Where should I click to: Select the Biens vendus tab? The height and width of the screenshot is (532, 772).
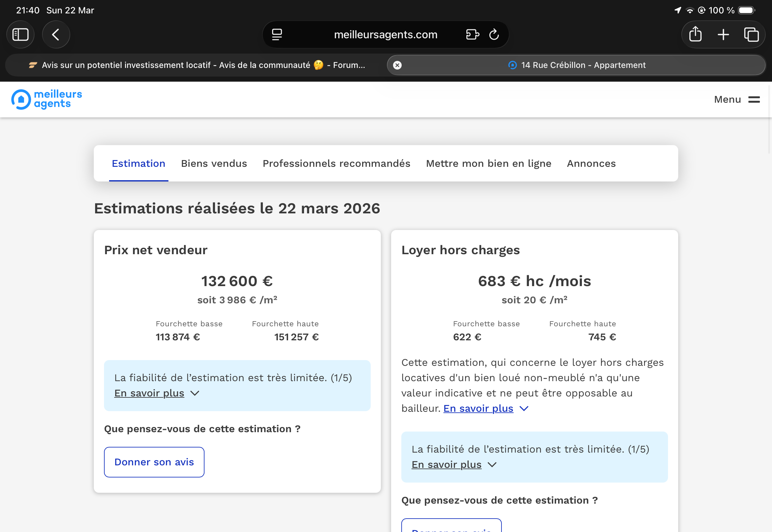(214, 163)
